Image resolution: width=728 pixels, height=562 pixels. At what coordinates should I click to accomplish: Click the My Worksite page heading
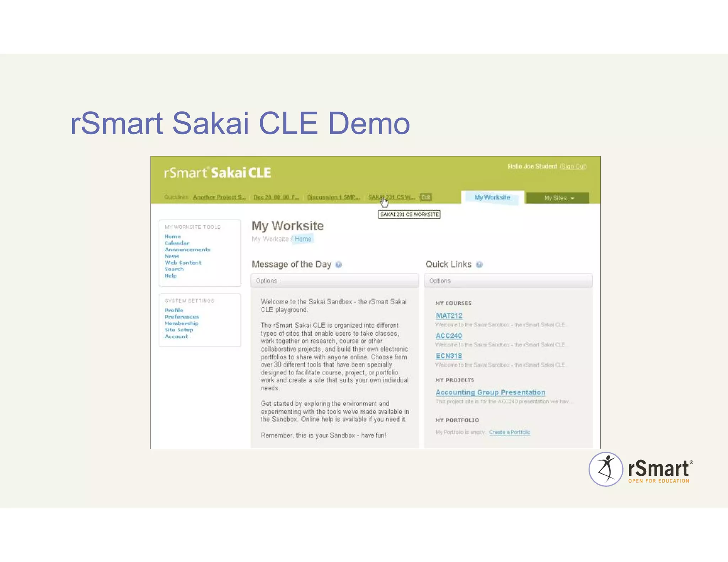[x=288, y=226]
